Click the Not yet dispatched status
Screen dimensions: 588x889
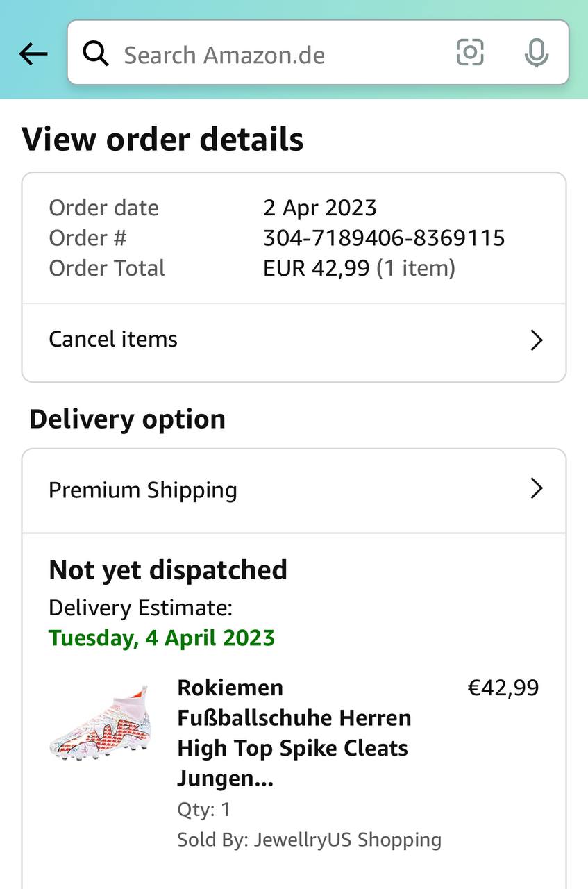pyautogui.click(x=168, y=570)
